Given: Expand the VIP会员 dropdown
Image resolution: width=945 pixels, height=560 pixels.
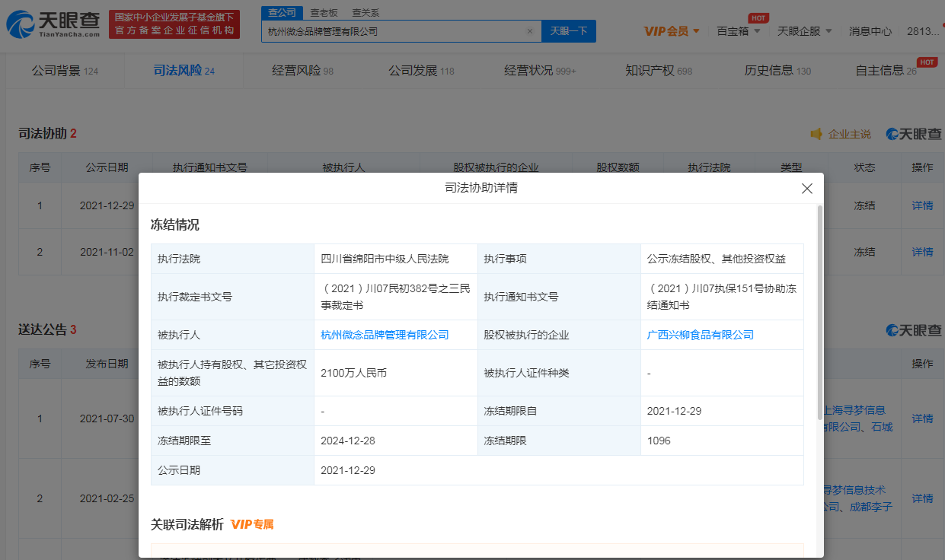Looking at the screenshot, I should [672, 31].
